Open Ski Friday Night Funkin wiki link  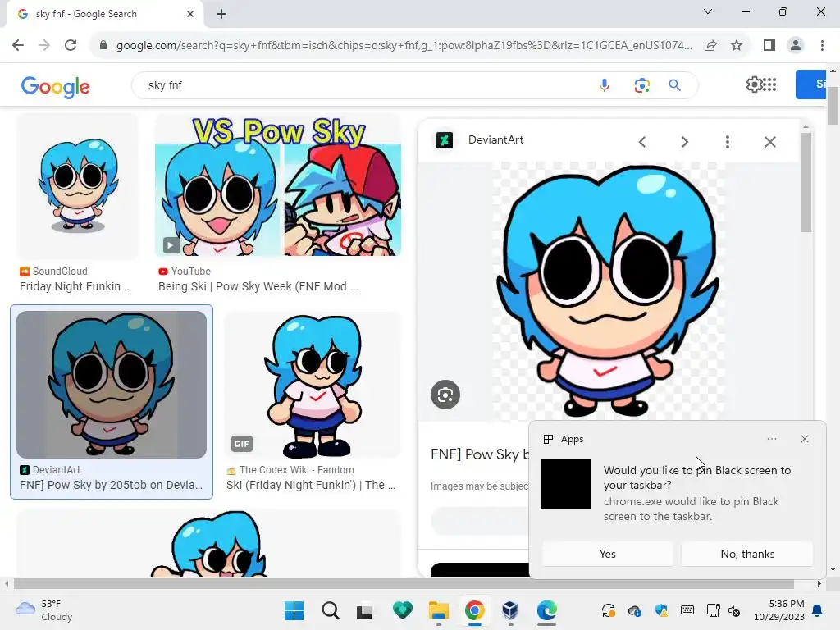tap(311, 485)
